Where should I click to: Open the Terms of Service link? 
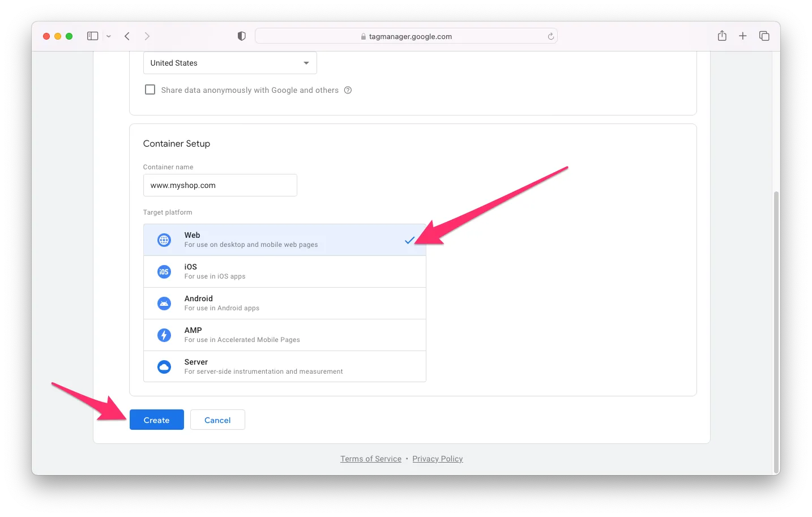pos(370,459)
